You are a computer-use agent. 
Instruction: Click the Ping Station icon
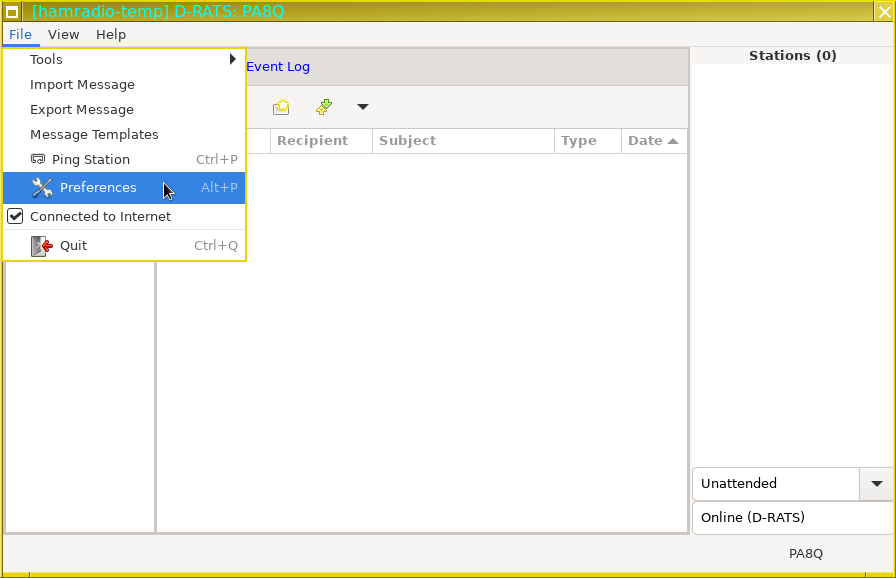pos(38,160)
